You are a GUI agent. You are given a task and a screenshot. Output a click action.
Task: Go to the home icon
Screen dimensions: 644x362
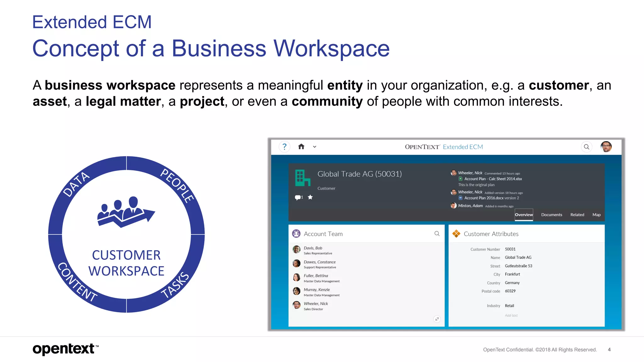(x=301, y=147)
